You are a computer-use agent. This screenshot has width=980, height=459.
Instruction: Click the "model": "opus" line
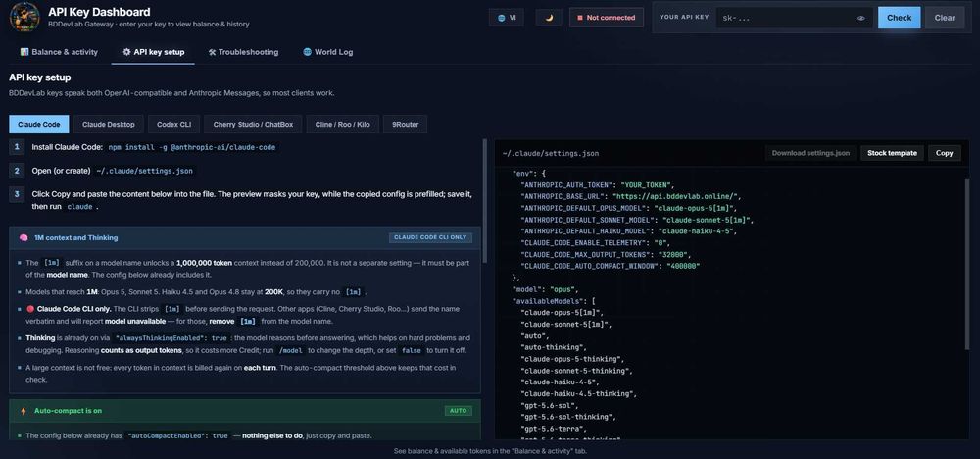tap(545, 289)
